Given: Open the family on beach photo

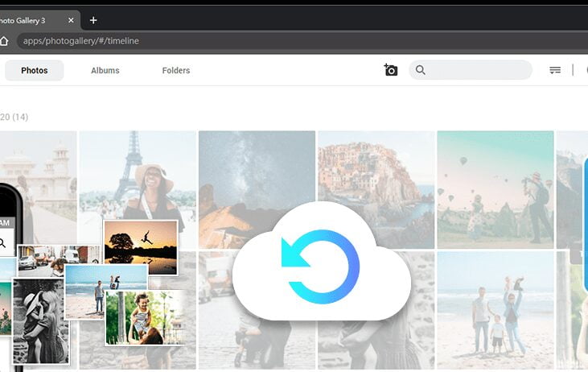Looking at the screenshot, I should point(495,310).
